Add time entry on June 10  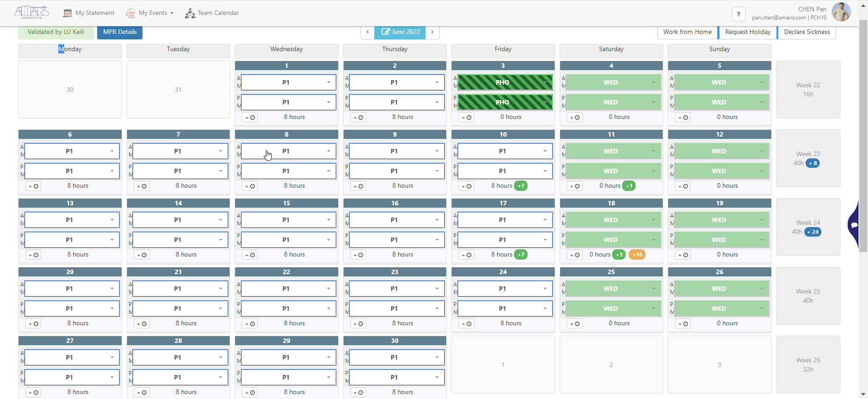click(x=467, y=186)
